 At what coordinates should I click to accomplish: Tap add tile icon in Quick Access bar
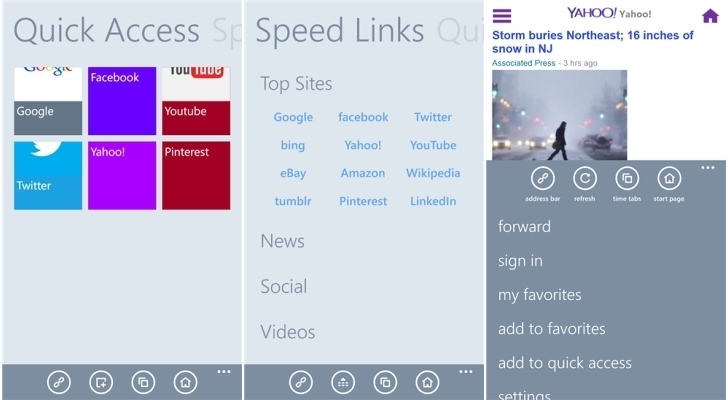[101, 382]
